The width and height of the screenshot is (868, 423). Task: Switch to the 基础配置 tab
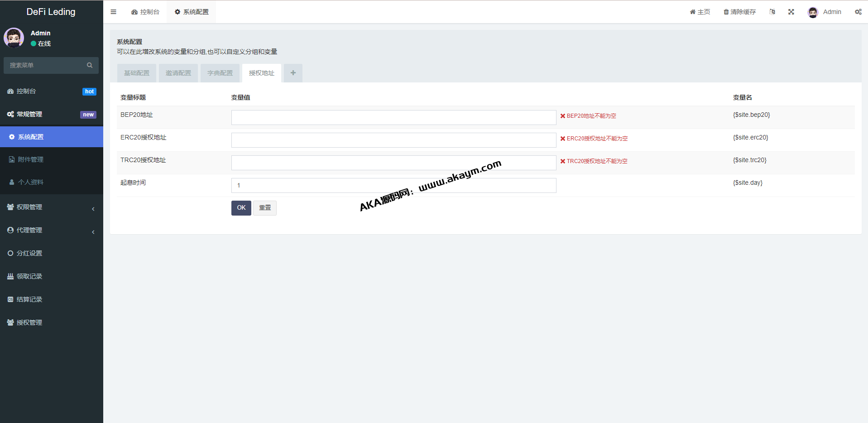click(x=137, y=73)
